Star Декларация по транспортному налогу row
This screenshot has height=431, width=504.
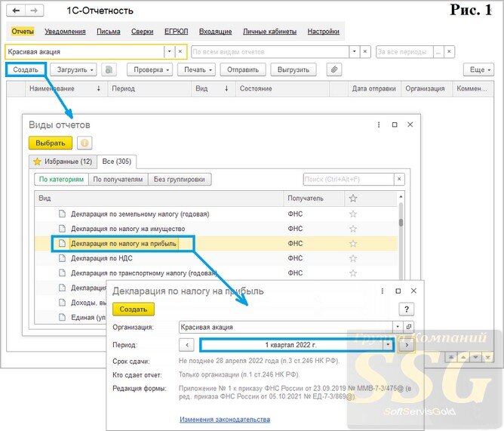[x=353, y=273]
